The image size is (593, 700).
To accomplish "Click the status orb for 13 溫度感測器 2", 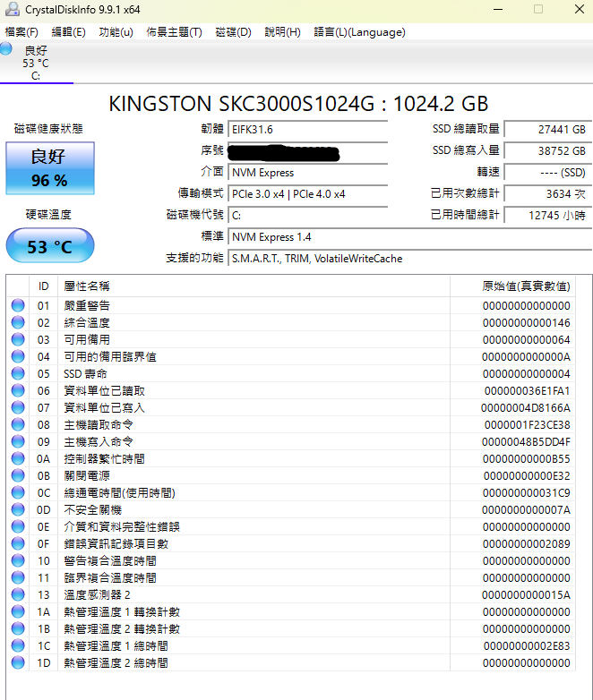I will (18, 594).
